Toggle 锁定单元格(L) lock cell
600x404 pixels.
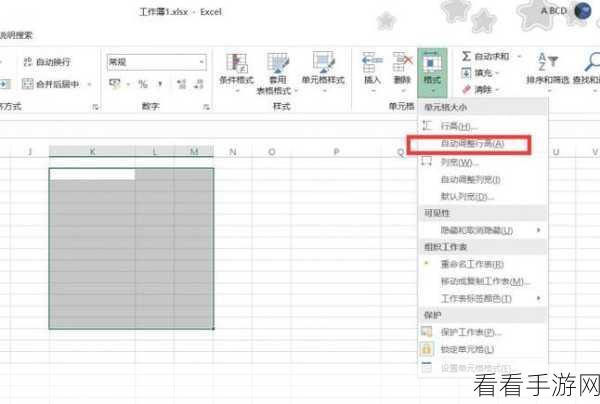(467, 349)
